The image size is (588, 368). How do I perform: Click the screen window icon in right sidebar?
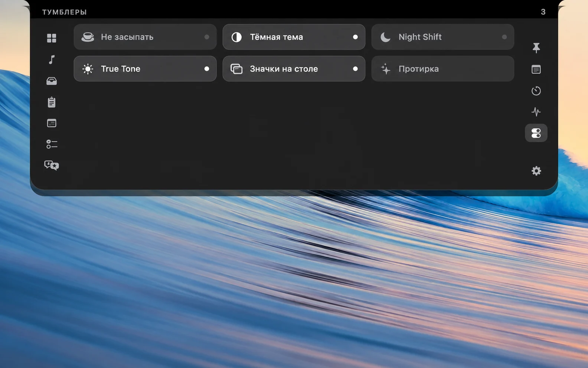[536, 70]
